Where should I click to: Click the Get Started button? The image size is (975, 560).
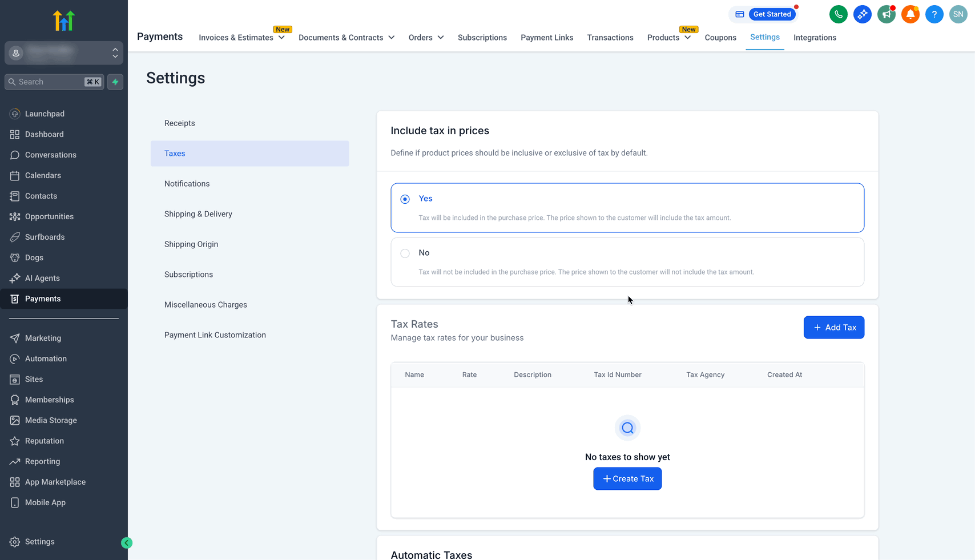(x=772, y=14)
